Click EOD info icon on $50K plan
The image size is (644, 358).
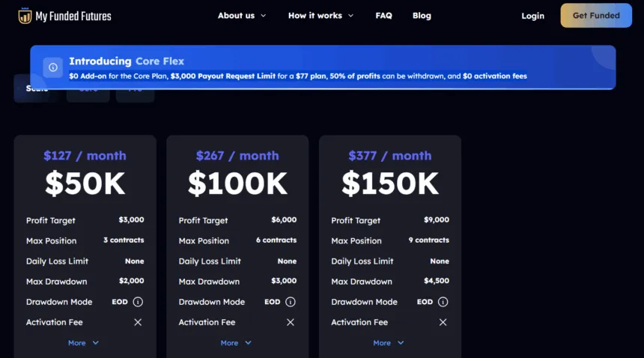[x=138, y=302]
